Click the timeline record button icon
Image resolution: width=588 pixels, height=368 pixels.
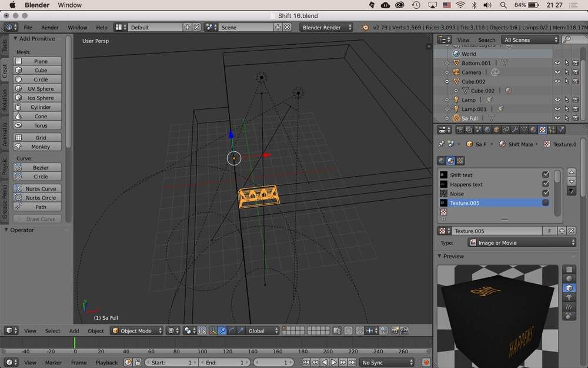pyautogui.click(x=426, y=362)
